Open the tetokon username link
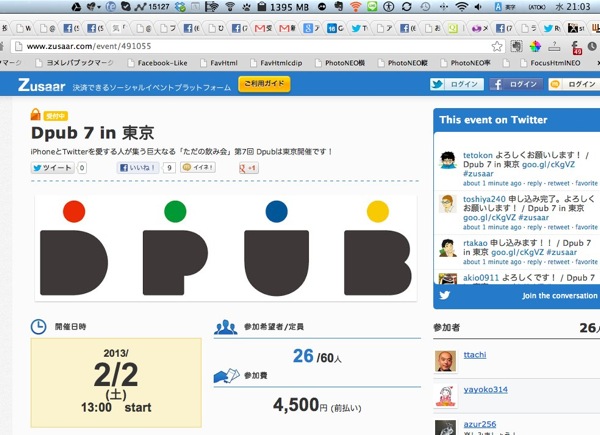Viewport: 600px width, 435px height. 478,155
